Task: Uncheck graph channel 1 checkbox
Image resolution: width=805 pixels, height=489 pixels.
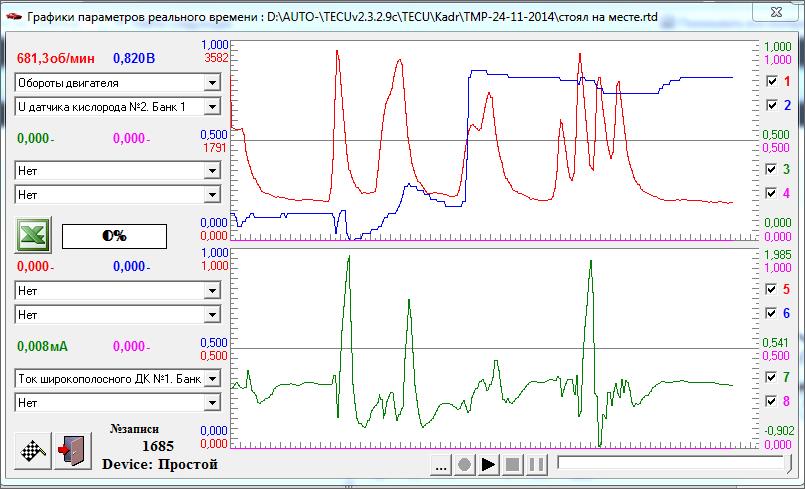Action: tap(771, 81)
